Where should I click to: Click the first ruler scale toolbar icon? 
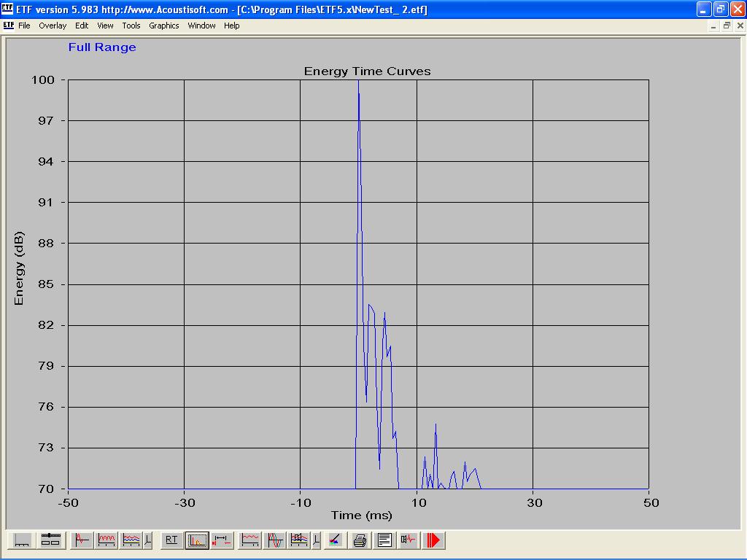[22, 540]
